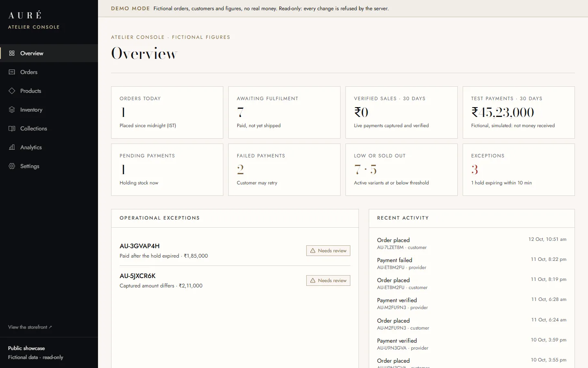Click Needs review for order AU-3GVAP4H

[328, 251]
